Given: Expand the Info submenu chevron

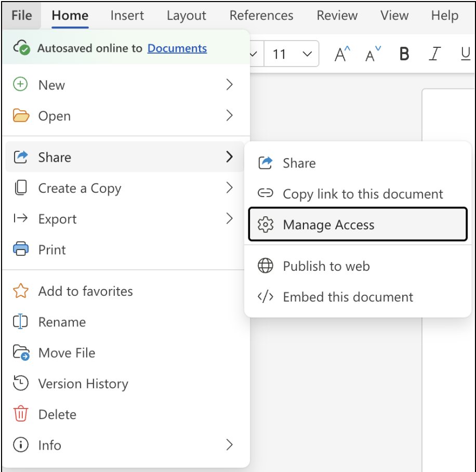Looking at the screenshot, I should pos(230,444).
